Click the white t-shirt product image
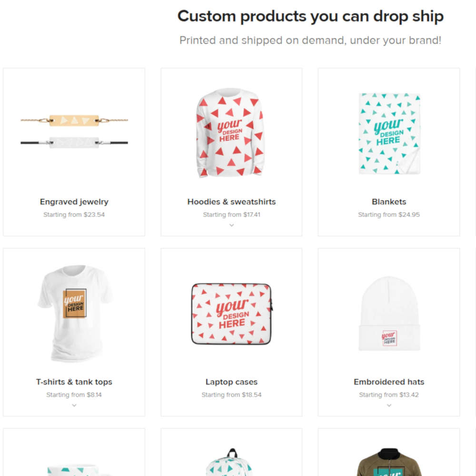476x476 pixels. (x=74, y=313)
